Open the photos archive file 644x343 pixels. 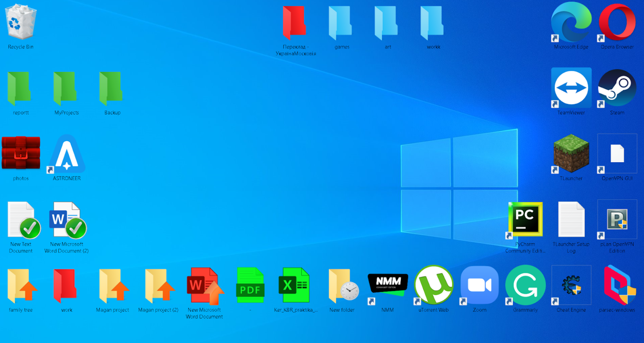click(21, 153)
